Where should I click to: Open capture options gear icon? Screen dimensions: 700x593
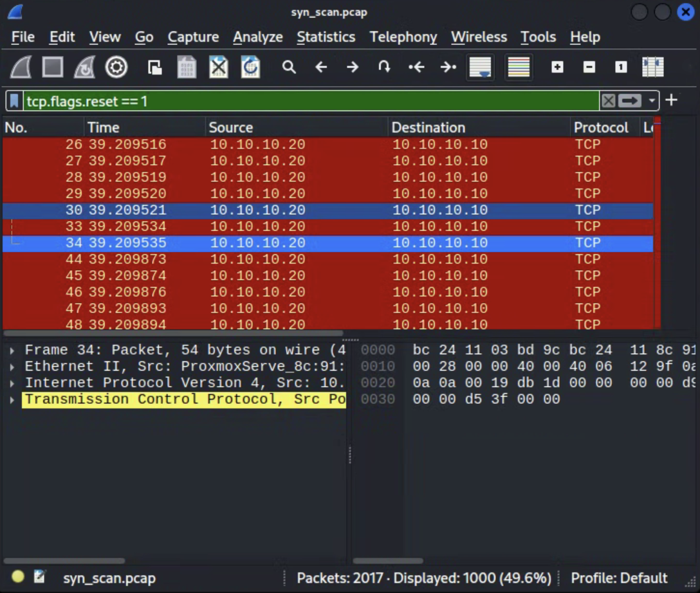pos(116,68)
